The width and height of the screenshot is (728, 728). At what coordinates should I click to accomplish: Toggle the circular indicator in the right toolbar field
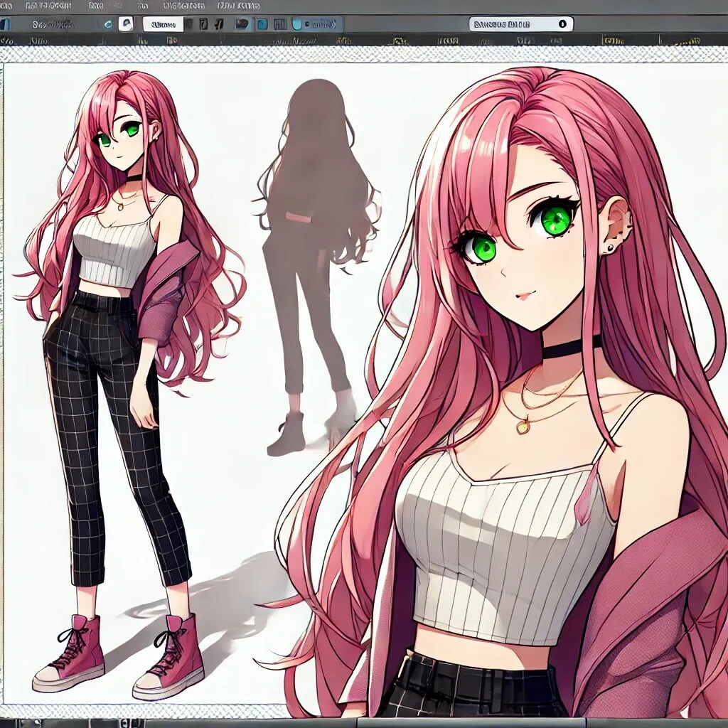(563, 25)
